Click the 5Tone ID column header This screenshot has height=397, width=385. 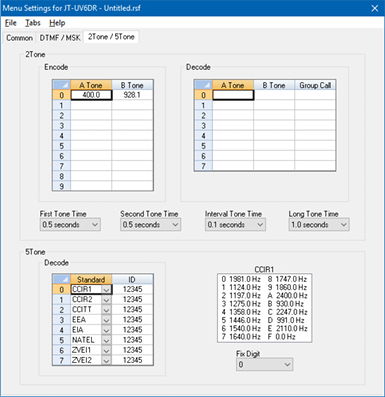(x=132, y=279)
